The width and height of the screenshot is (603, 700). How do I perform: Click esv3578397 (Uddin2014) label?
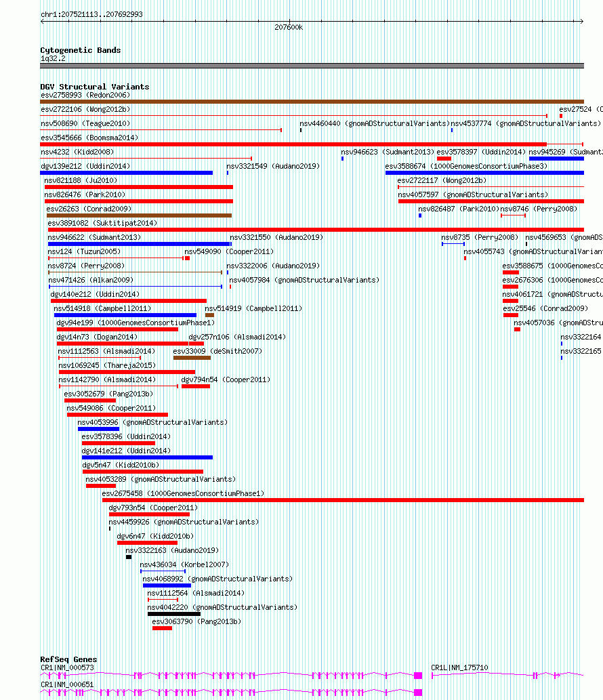pyautogui.click(x=481, y=152)
